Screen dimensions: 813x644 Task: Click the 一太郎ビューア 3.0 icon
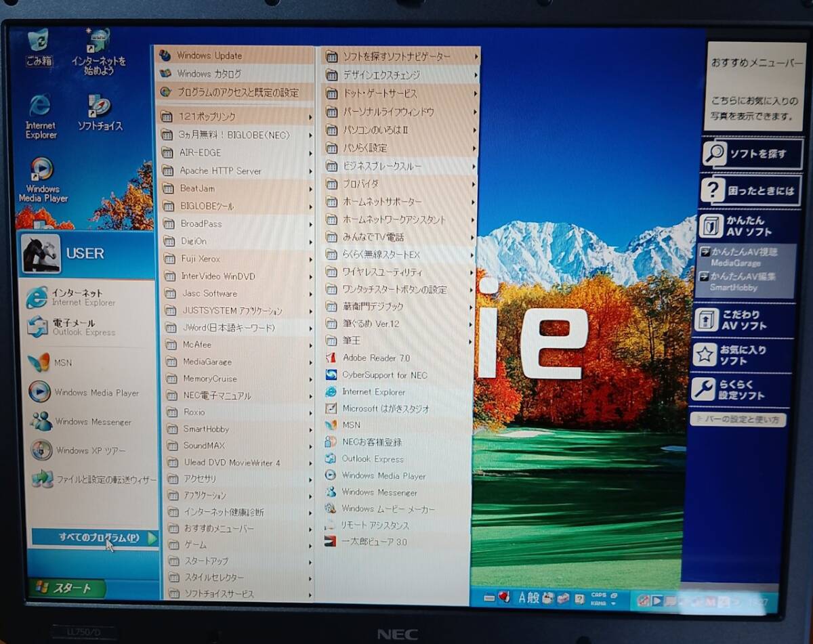click(x=331, y=542)
